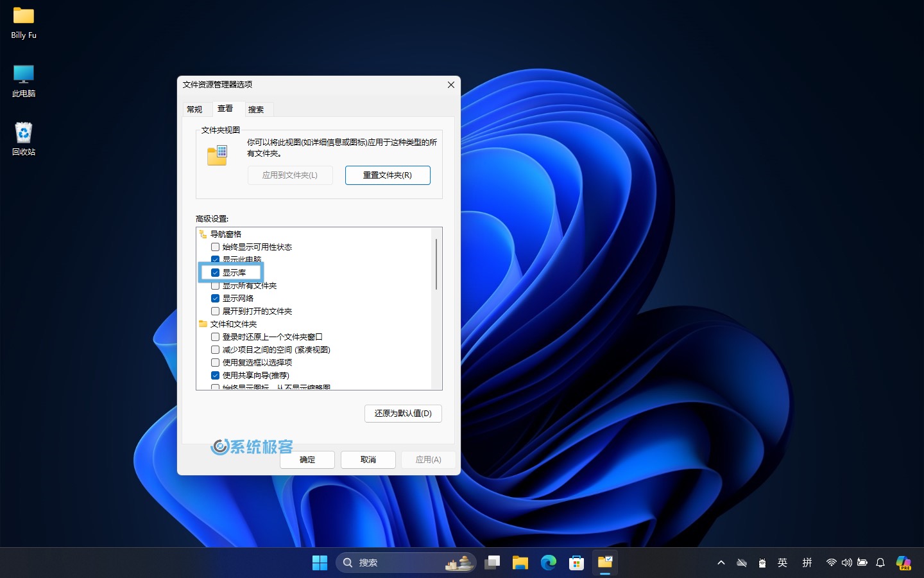Select the 回收站 recycle bin icon
924x578 pixels.
pyautogui.click(x=24, y=139)
